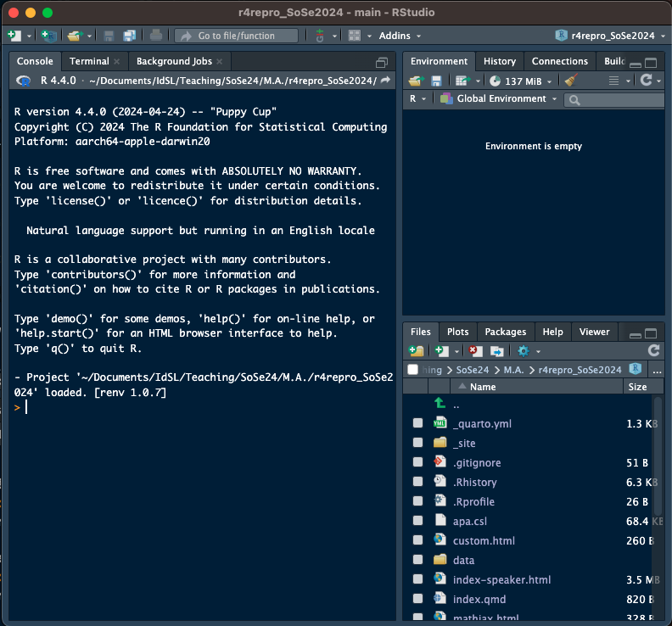This screenshot has width=672, height=626.
Task: Click the clear environment broom icon
Action: pos(571,81)
